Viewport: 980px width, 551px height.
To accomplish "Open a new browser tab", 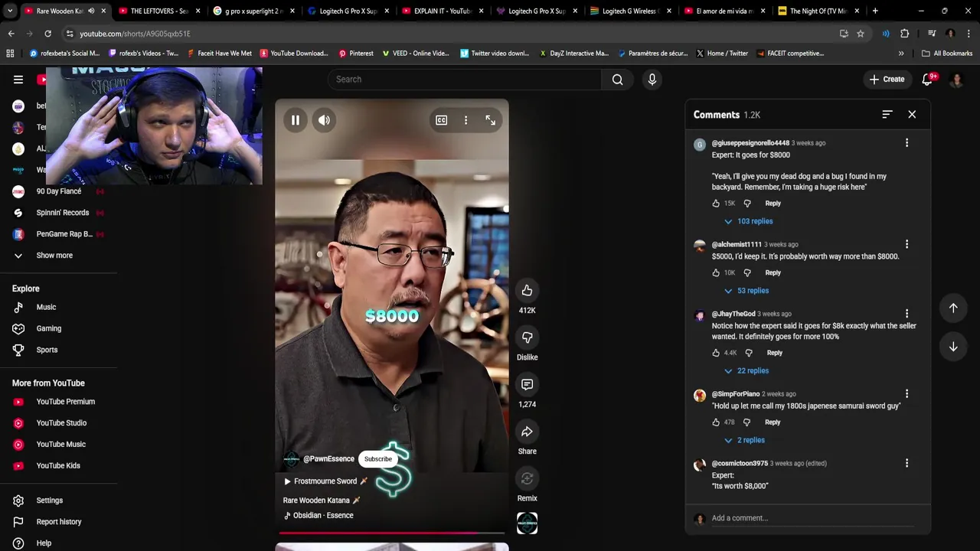I will coord(875,11).
